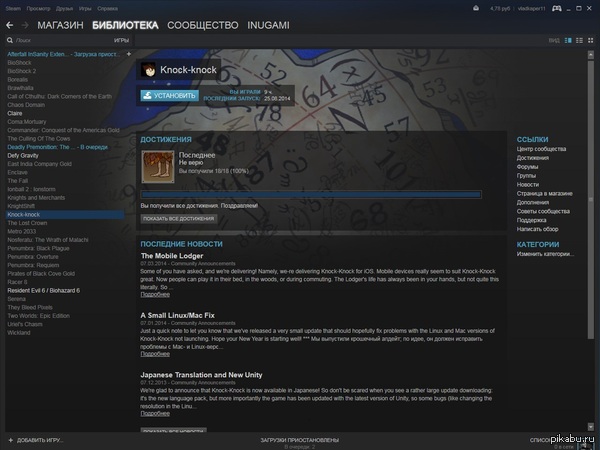Click the search magnifier icon in library
Image resolution: width=600 pixels, height=450 pixels.
point(9,41)
